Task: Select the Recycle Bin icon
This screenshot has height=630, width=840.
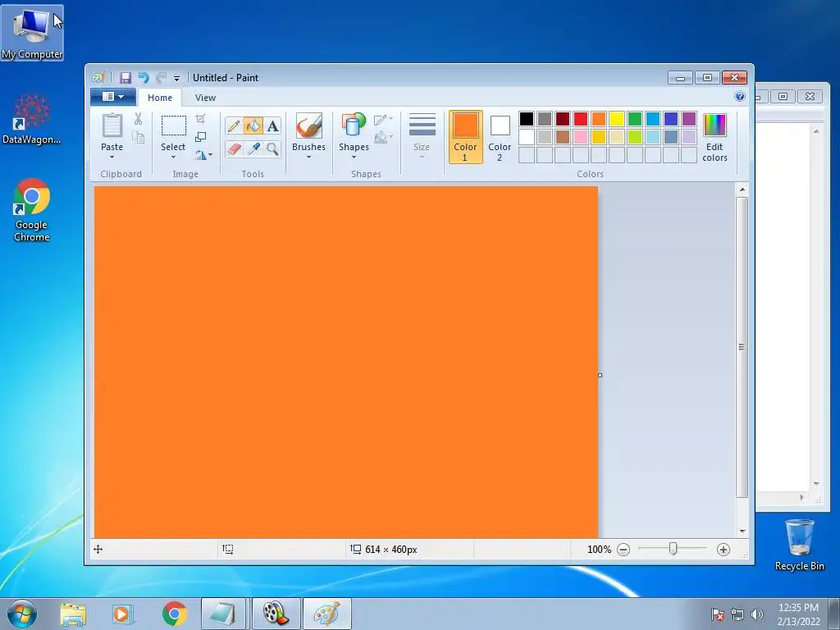Action: (x=799, y=545)
